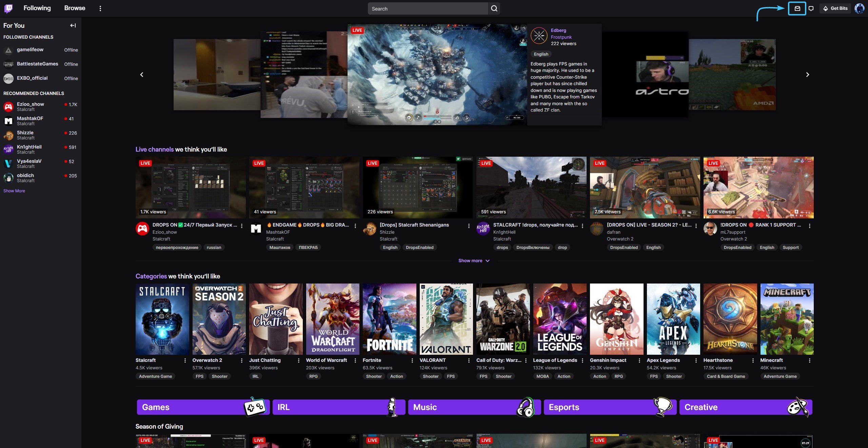Click the mL7support avatar under stream card
The width and height of the screenshot is (868, 448).
(710, 229)
